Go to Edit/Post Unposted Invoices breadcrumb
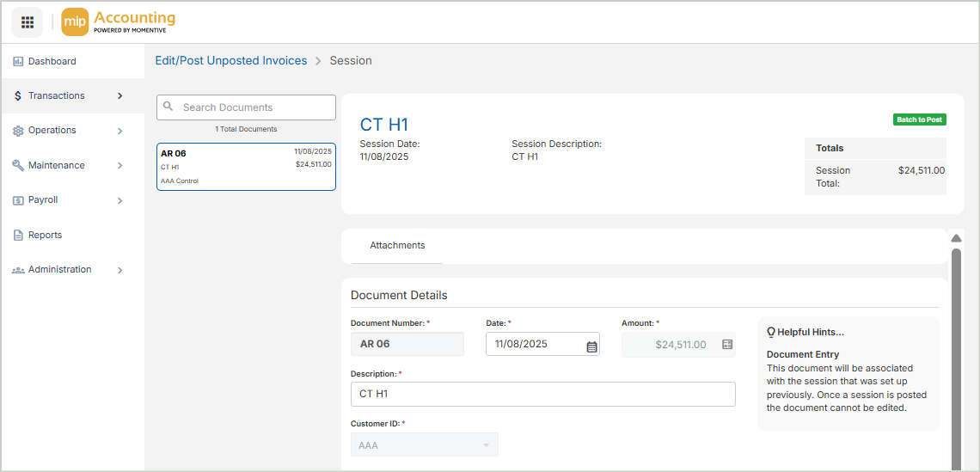Image resolution: width=980 pixels, height=472 pixels. tap(230, 61)
